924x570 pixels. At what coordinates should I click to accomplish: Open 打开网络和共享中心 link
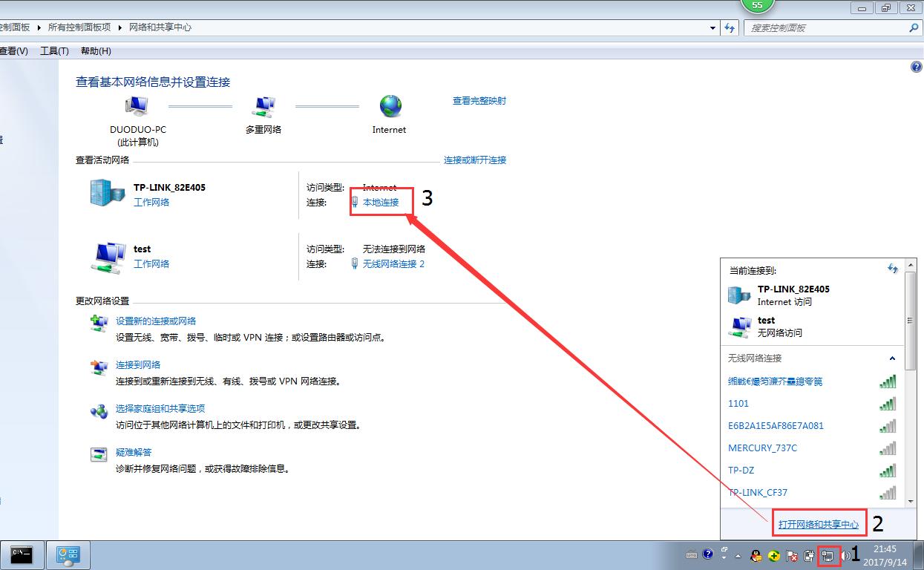819,523
